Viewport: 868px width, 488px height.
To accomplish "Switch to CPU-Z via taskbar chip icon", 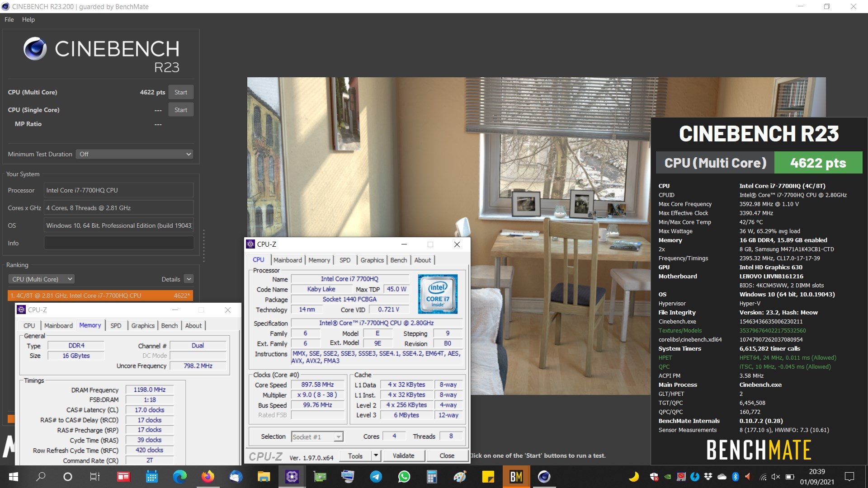I will tap(292, 477).
